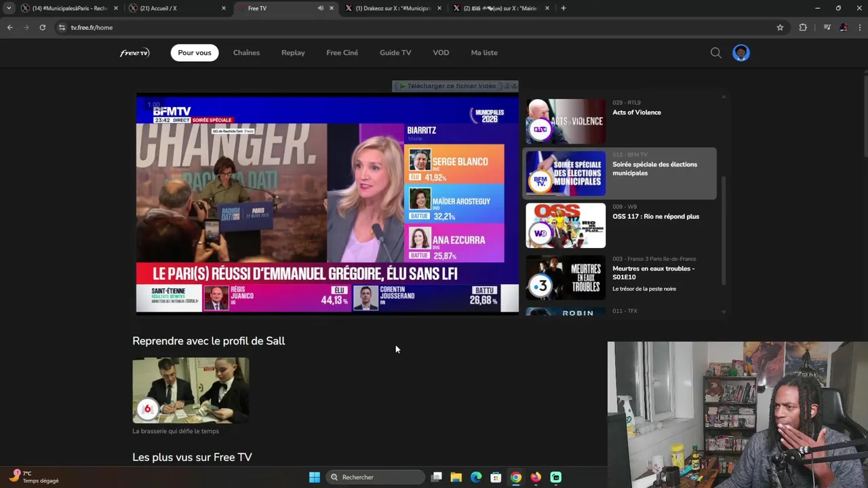Open Ma liste section
The height and width of the screenshot is (488, 868).
(484, 53)
